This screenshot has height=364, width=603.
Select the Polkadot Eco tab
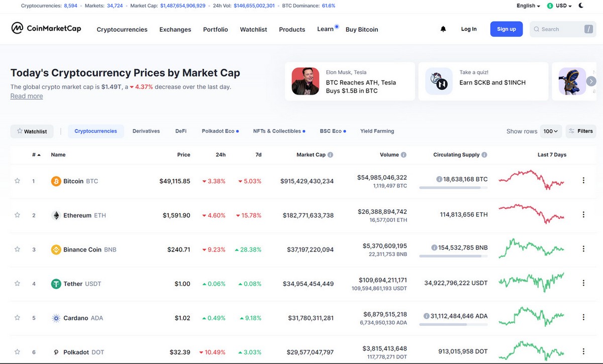220,131
